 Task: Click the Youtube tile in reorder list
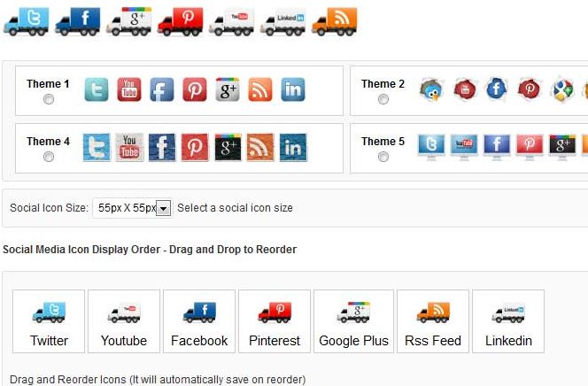(x=124, y=321)
